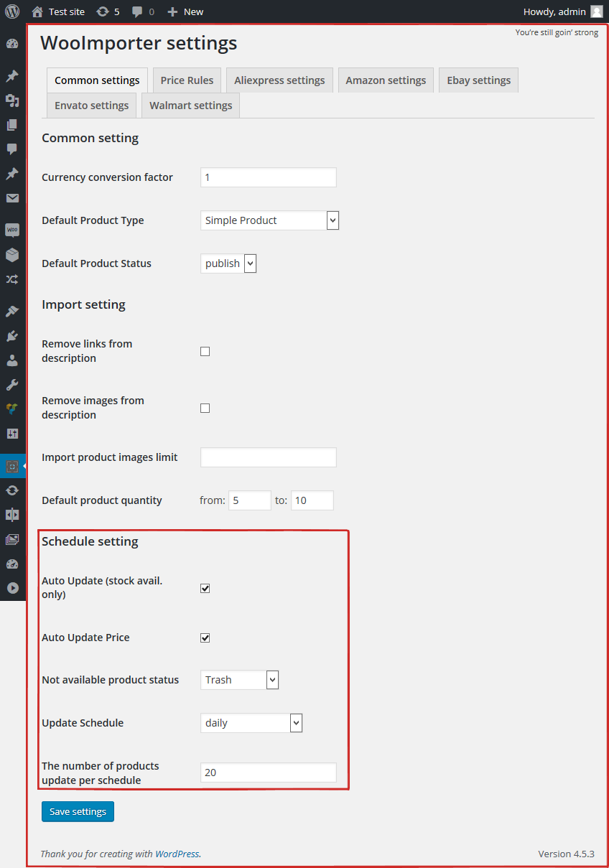This screenshot has height=868, width=609.
Task: Open Not available product status dropdown
Action: click(239, 680)
